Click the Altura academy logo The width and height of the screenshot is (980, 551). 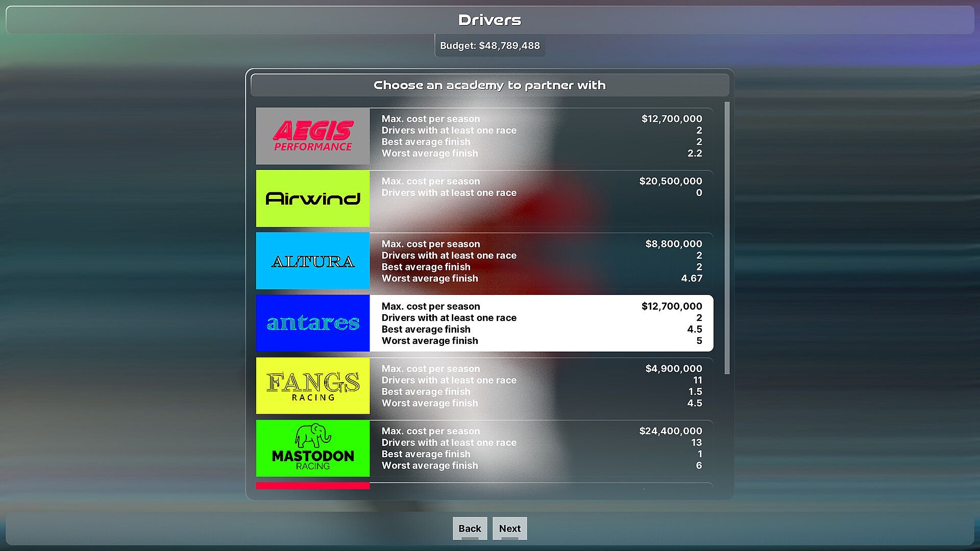click(x=312, y=261)
